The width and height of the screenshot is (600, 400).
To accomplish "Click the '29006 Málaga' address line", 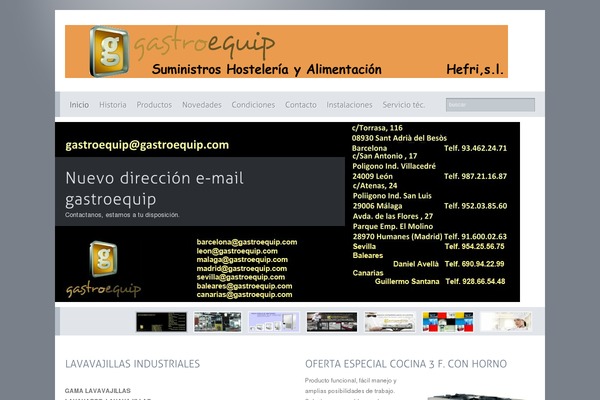I will click(x=377, y=206).
